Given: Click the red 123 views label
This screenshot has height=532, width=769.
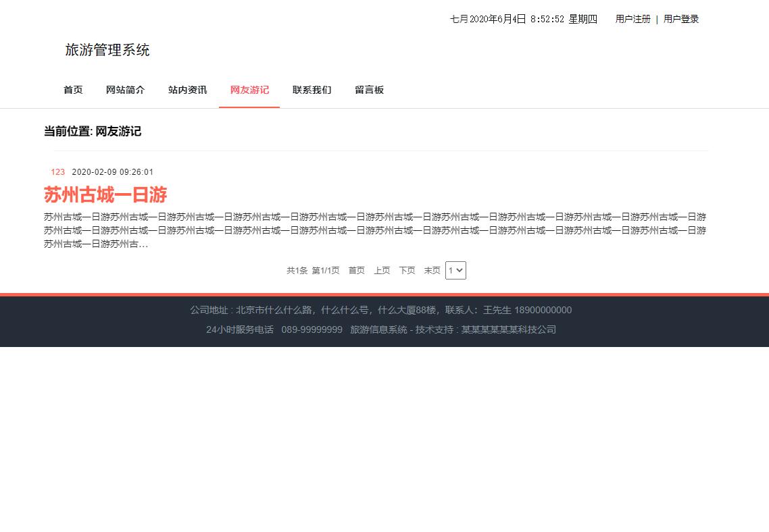Looking at the screenshot, I should [x=57, y=171].
